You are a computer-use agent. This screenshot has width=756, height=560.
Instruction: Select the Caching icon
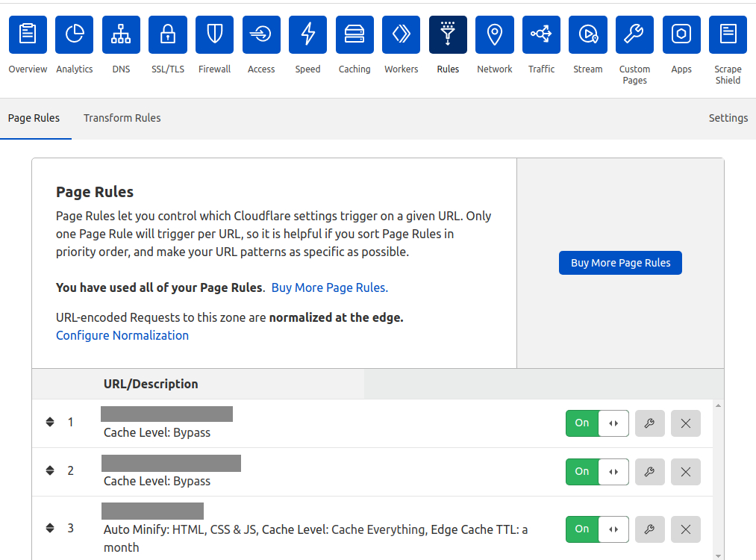[354, 34]
